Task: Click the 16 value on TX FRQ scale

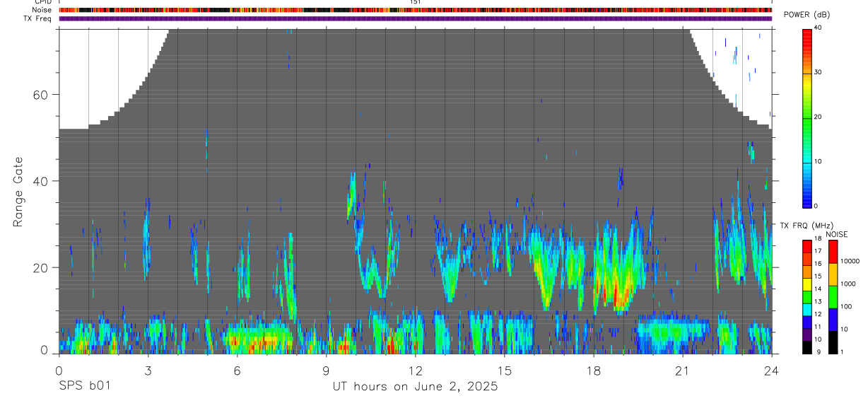Action: pyautogui.click(x=817, y=263)
